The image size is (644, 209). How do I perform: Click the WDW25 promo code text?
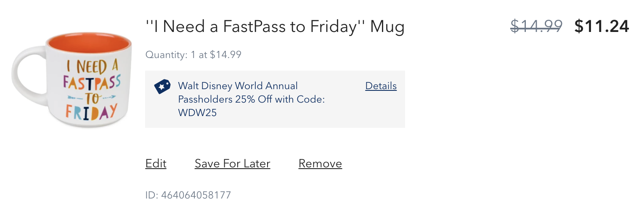point(197,113)
